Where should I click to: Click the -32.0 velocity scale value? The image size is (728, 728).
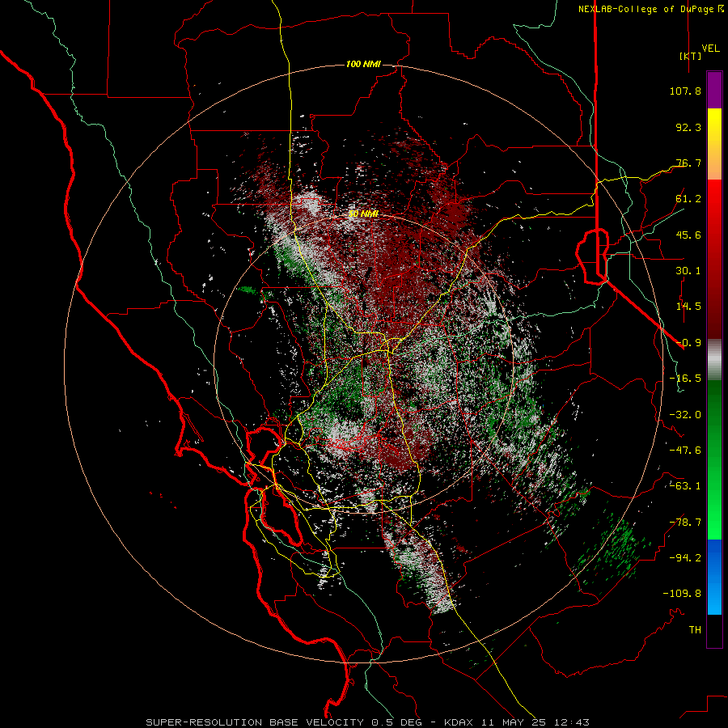click(685, 415)
